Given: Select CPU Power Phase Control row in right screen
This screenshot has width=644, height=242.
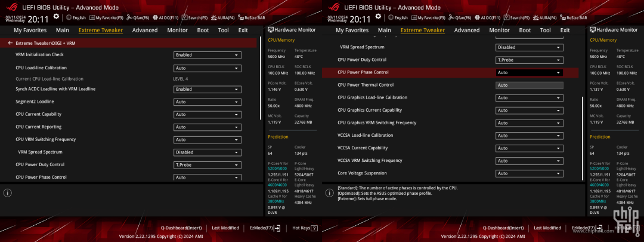Looking at the screenshot, I should coord(450,72).
